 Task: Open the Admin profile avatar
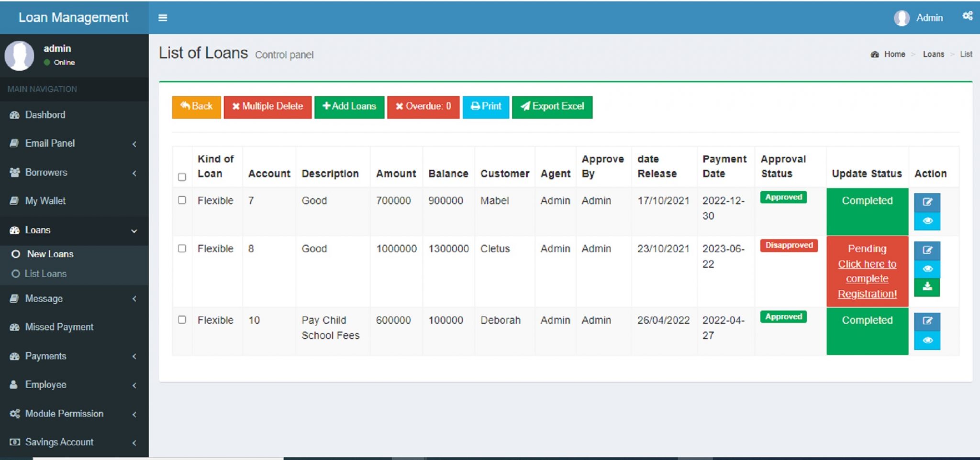[902, 18]
